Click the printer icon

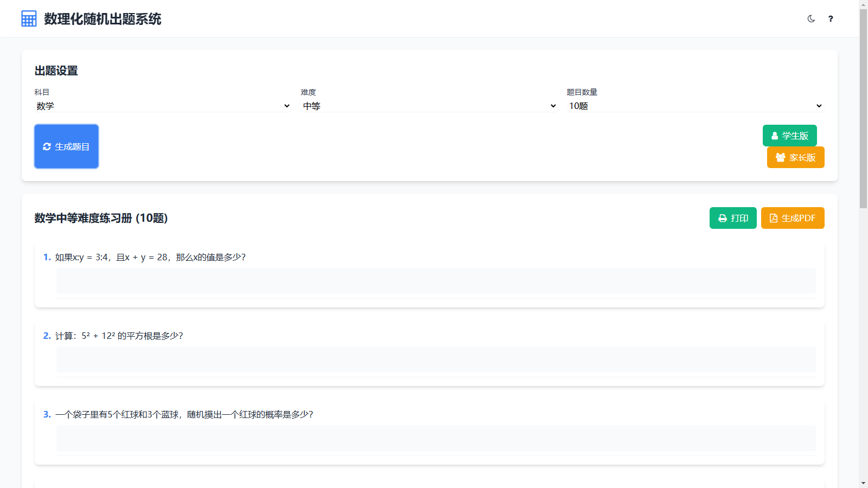(x=723, y=219)
